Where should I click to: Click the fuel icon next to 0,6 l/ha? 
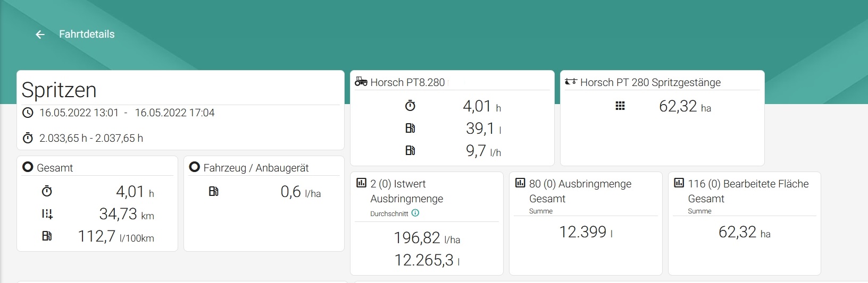[x=214, y=192]
